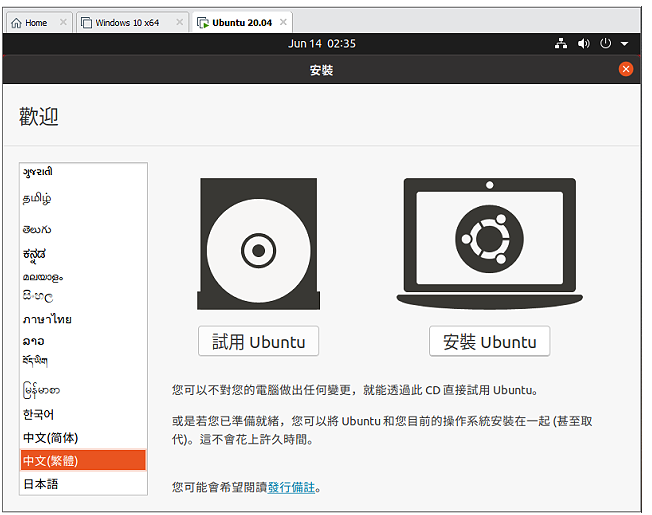Screen dimensions: 652x515
Task: Select සිංහල in the language list
Action: pyautogui.click(x=83, y=296)
